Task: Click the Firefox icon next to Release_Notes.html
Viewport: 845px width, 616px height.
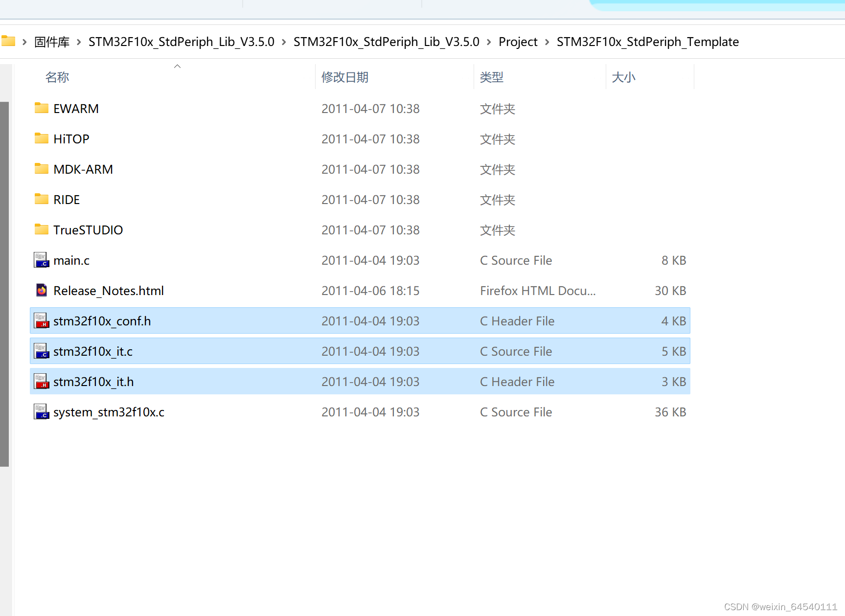Action: pos(41,290)
